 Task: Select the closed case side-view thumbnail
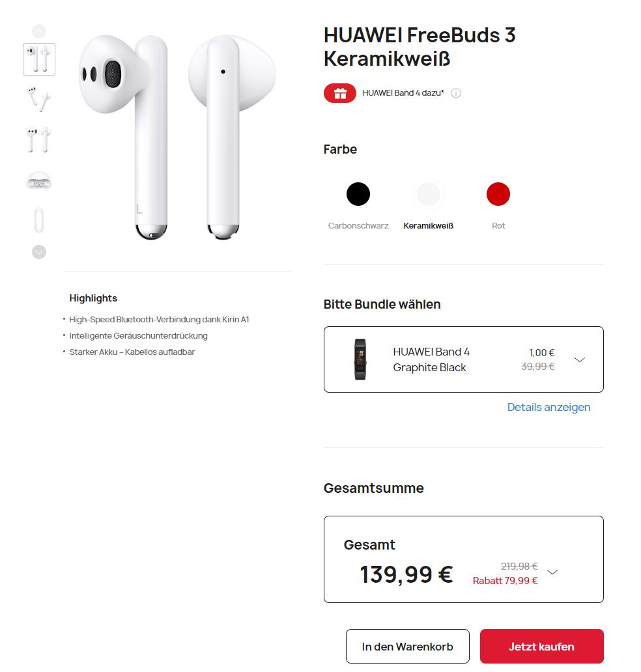pyautogui.click(x=39, y=220)
